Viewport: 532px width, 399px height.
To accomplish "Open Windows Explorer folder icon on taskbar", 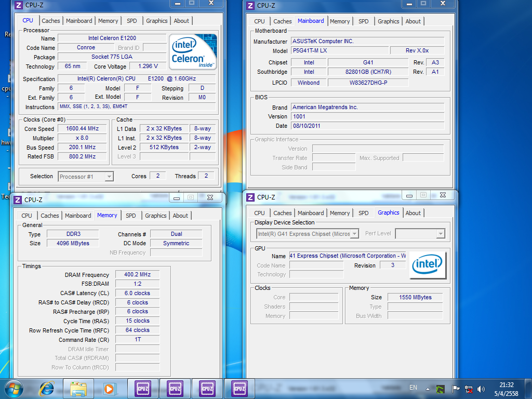I will tap(78, 389).
